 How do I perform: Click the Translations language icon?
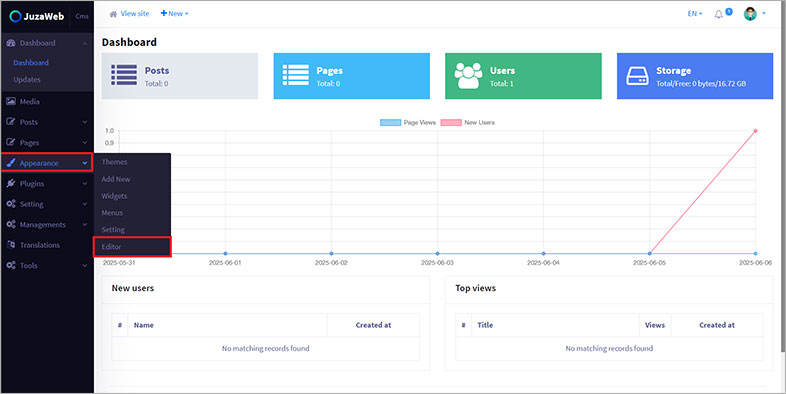coord(11,245)
